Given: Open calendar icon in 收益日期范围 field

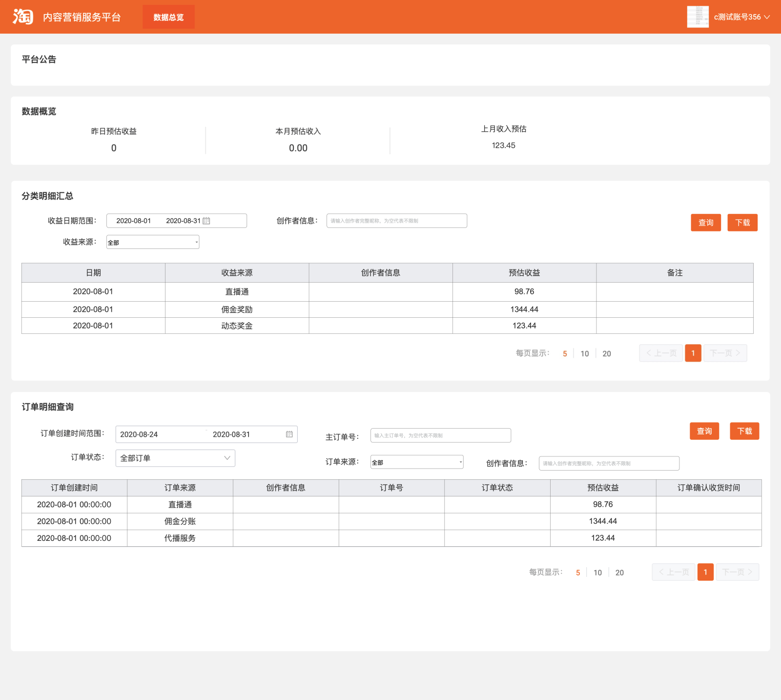Looking at the screenshot, I should 206,221.
